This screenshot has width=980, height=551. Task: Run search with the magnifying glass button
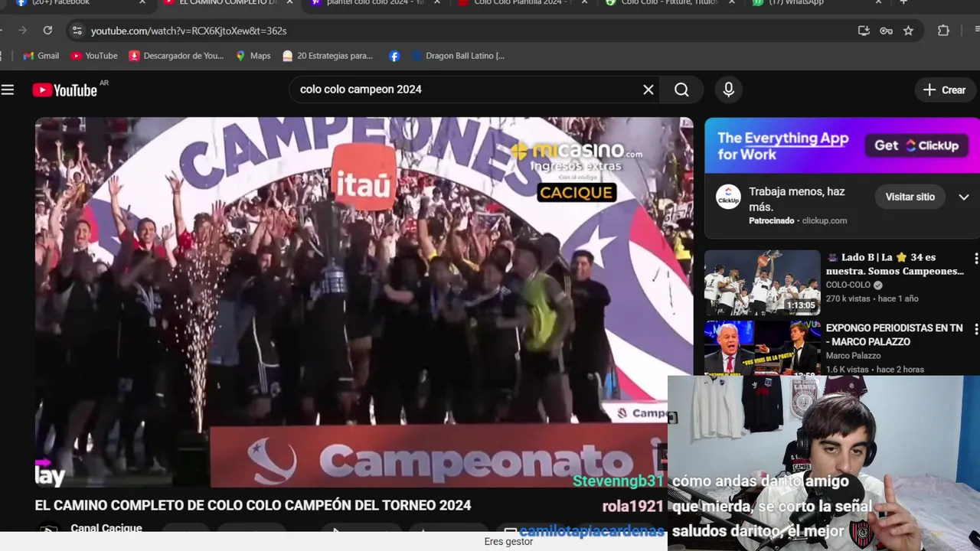point(681,90)
